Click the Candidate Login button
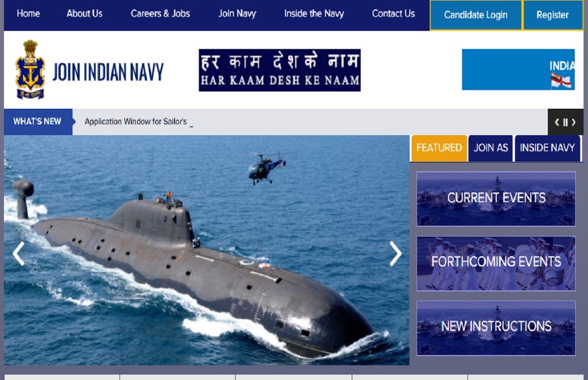This screenshot has height=380, width=588. (475, 15)
